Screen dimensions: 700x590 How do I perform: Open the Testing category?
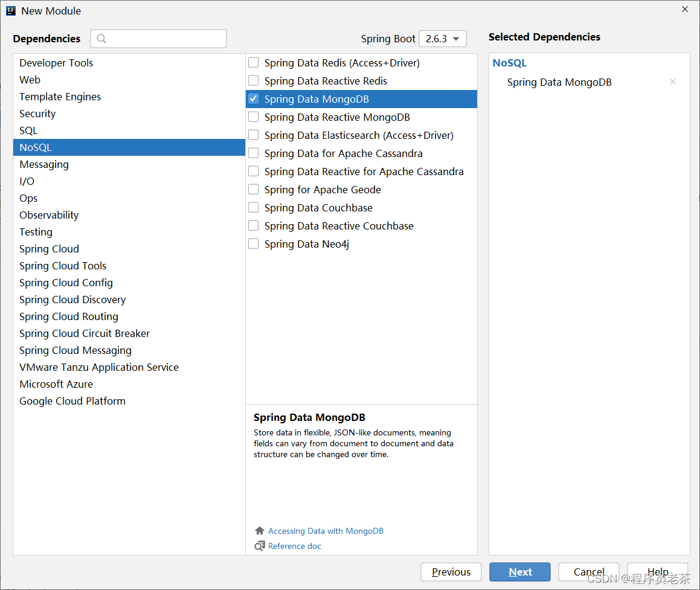coord(36,231)
